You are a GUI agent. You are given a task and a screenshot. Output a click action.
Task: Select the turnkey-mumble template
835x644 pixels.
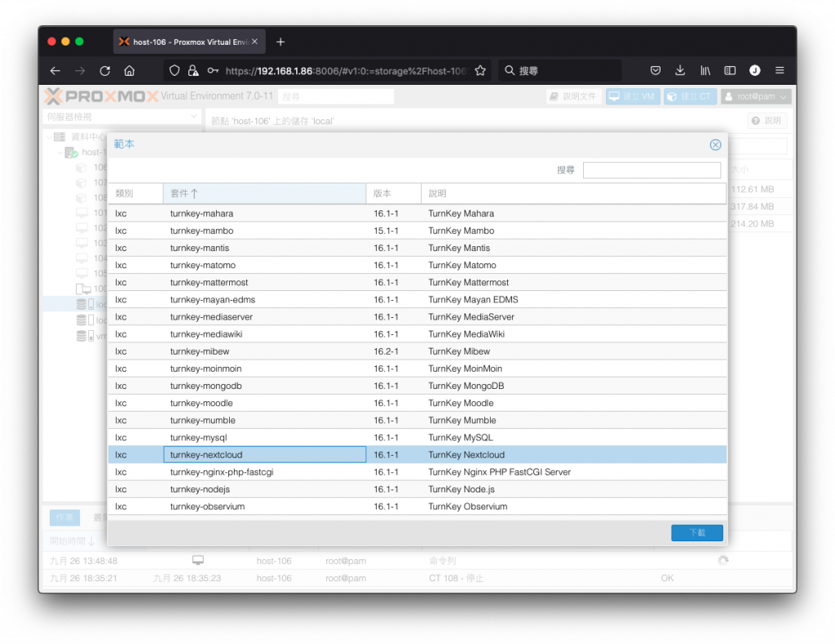[417, 420]
